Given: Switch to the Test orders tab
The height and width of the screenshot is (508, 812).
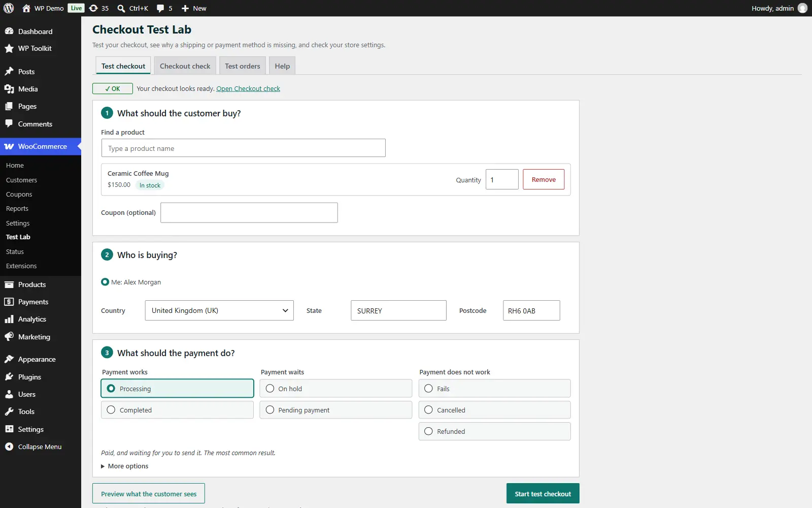Looking at the screenshot, I should [x=243, y=66].
